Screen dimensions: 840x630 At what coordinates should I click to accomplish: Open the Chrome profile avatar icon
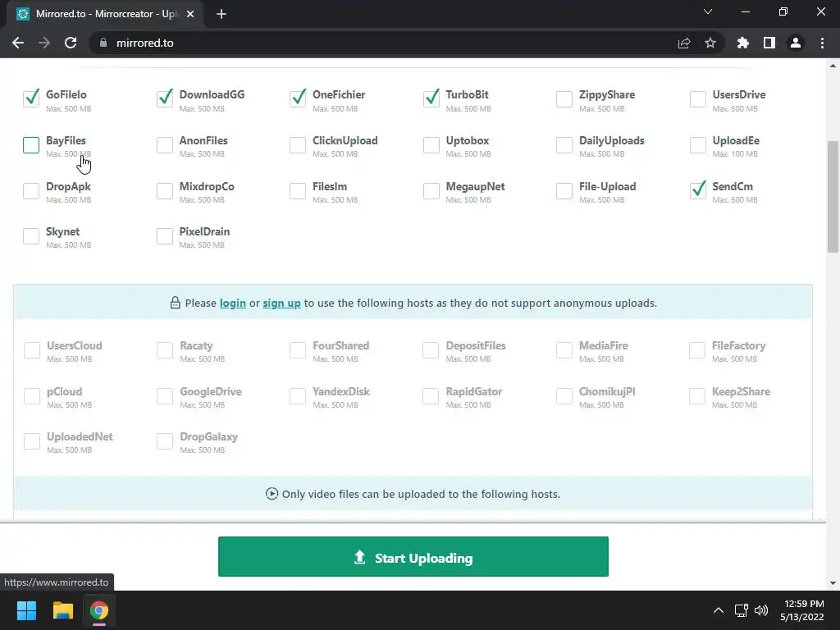pyautogui.click(x=796, y=43)
